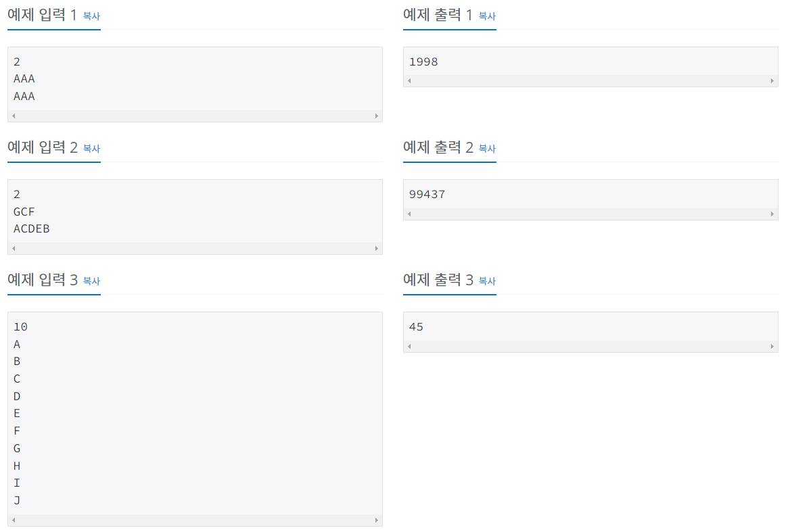Click right scroll arrow in example output 3 box

coord(772,346)
